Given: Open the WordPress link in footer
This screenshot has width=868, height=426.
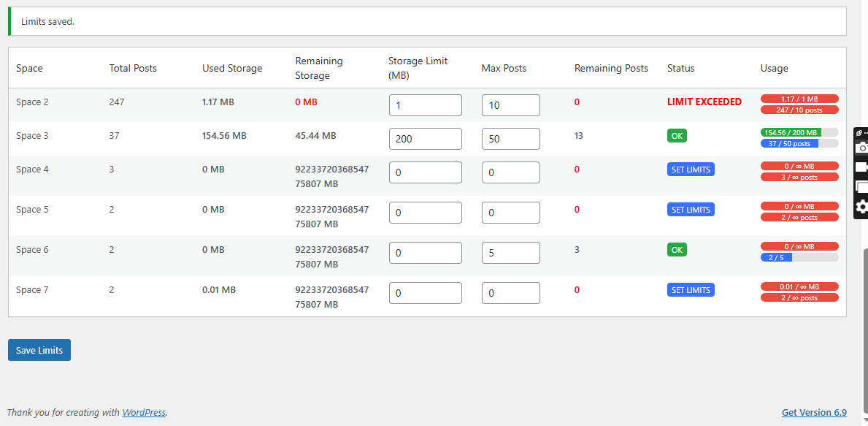Looking at the screenshot, I should (144, 412).
